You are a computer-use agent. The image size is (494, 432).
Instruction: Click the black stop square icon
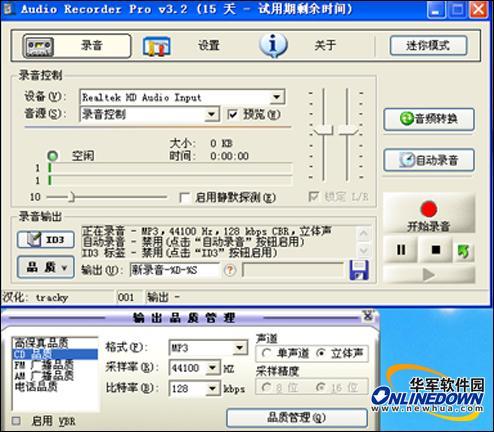click(435, 250)
